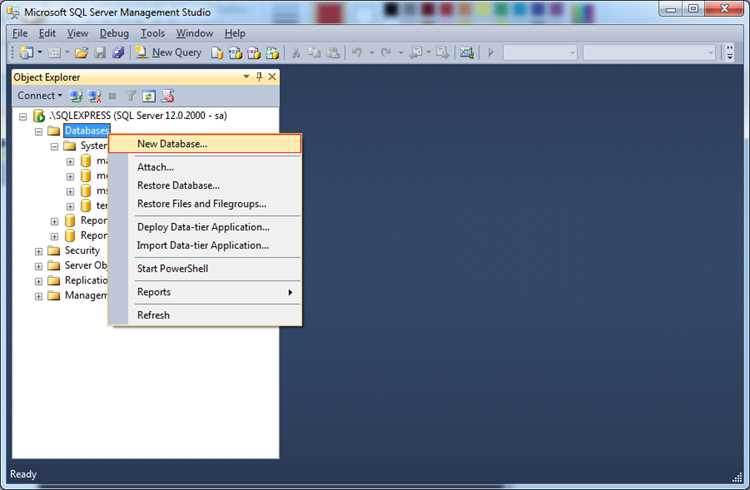Image resolution: width=750 pixels, height=490 pixels.
Task: Collapse the Databases tree node
Action: pos(39,131)
